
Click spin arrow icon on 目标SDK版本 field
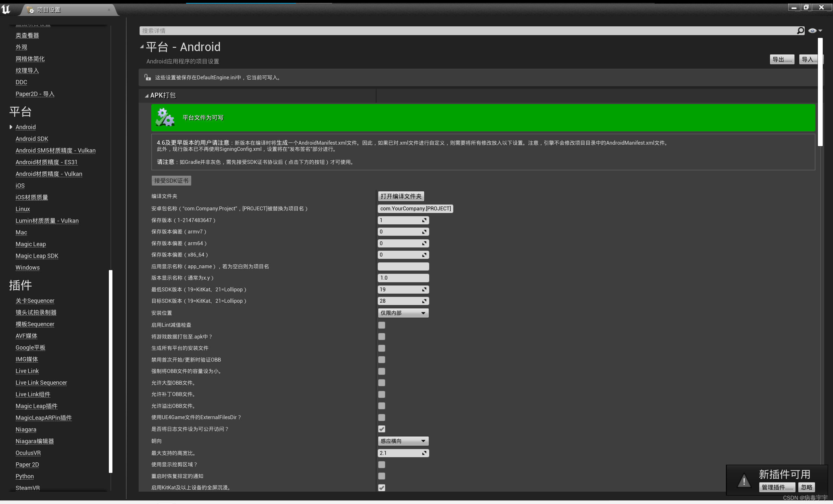click(424, 301)
